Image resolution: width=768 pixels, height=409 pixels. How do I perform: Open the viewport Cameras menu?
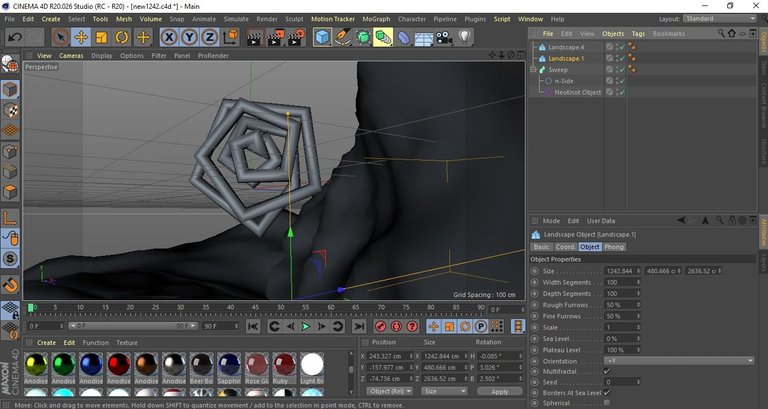click(71, 56)
